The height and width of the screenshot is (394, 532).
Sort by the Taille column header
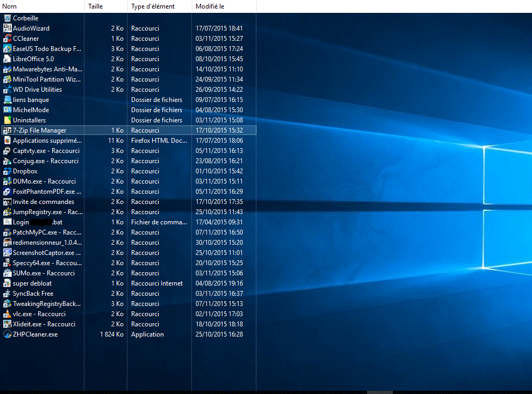click(106, 6)
